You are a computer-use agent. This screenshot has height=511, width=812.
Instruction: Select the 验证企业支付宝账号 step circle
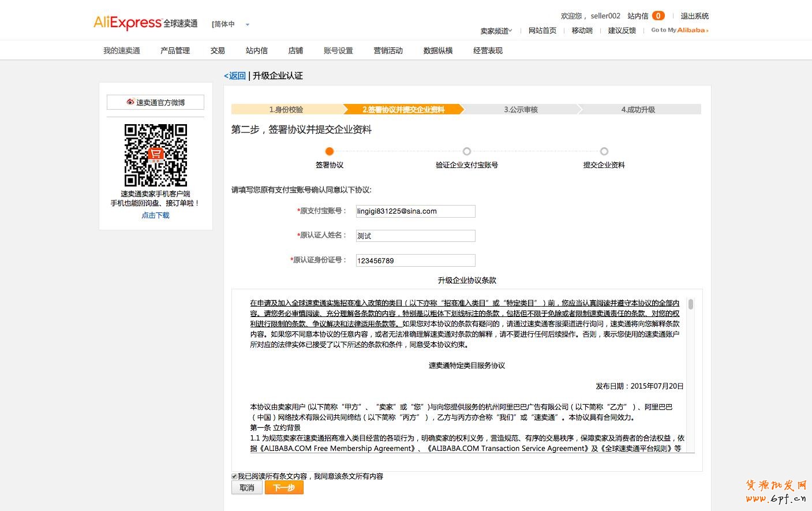tap(467, 151)
